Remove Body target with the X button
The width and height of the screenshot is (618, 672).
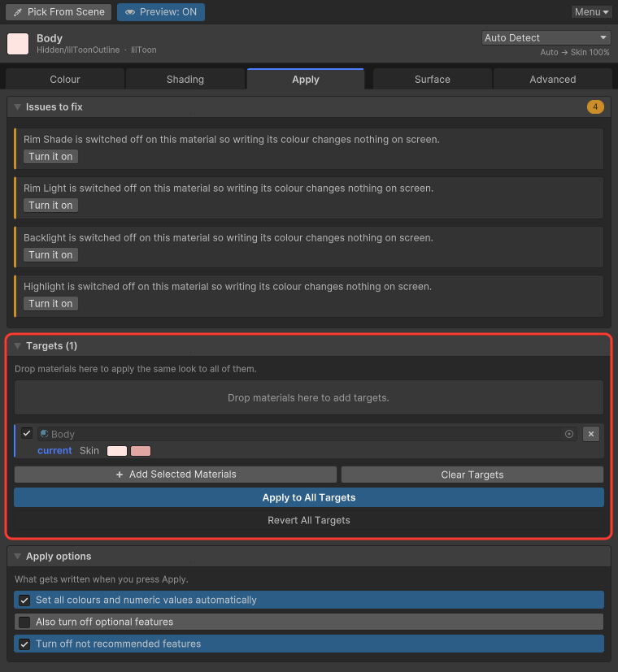click(591, 434)
